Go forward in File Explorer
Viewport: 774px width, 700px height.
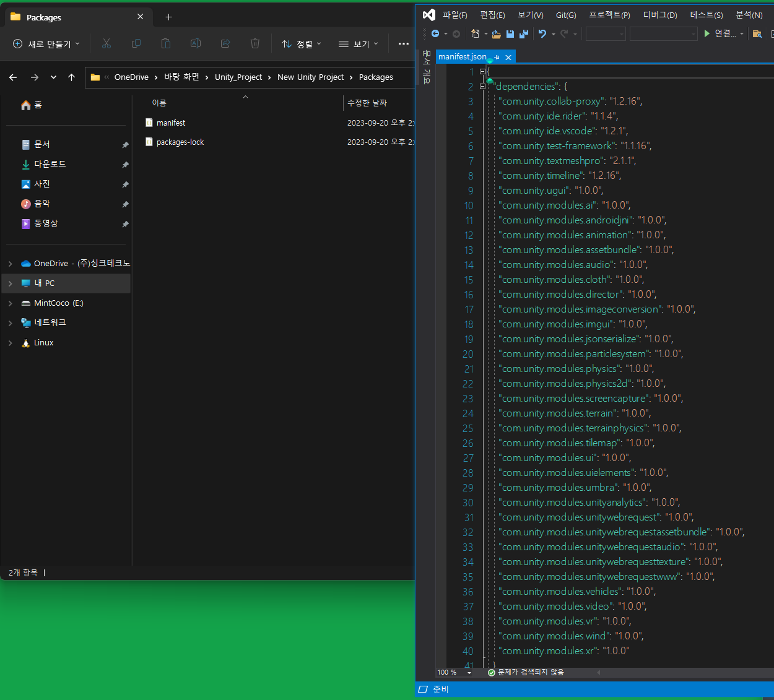point(35,77)
